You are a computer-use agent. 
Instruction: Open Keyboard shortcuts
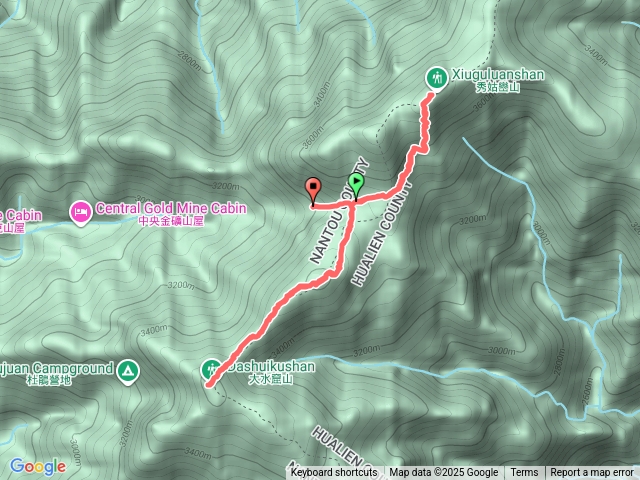334,473
